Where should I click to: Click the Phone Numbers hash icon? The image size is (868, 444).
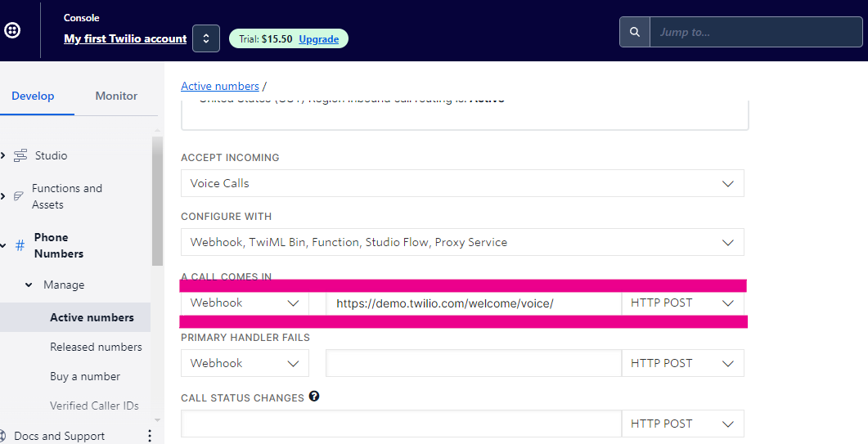20,245
